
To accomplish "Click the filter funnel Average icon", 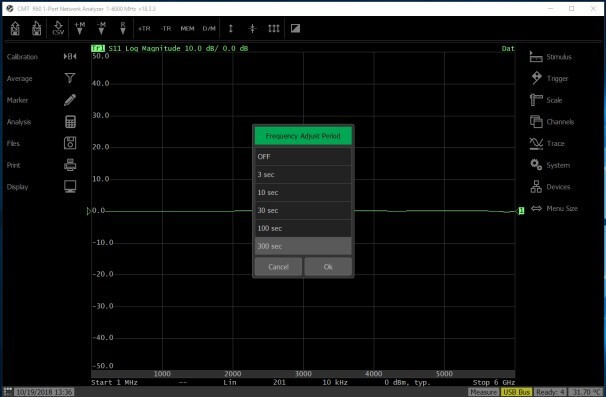I will pos(70,78).
